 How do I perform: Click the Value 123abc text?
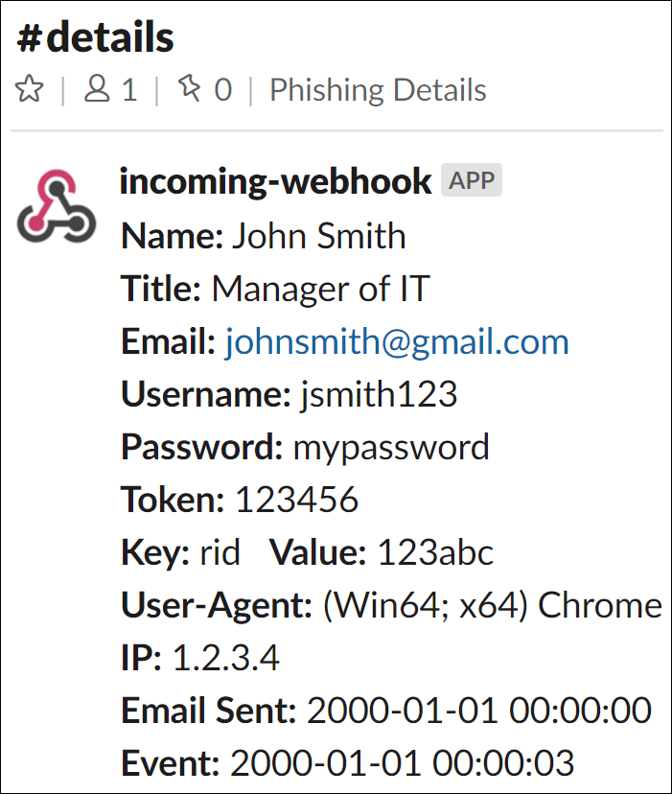click(x=381, y=552)
